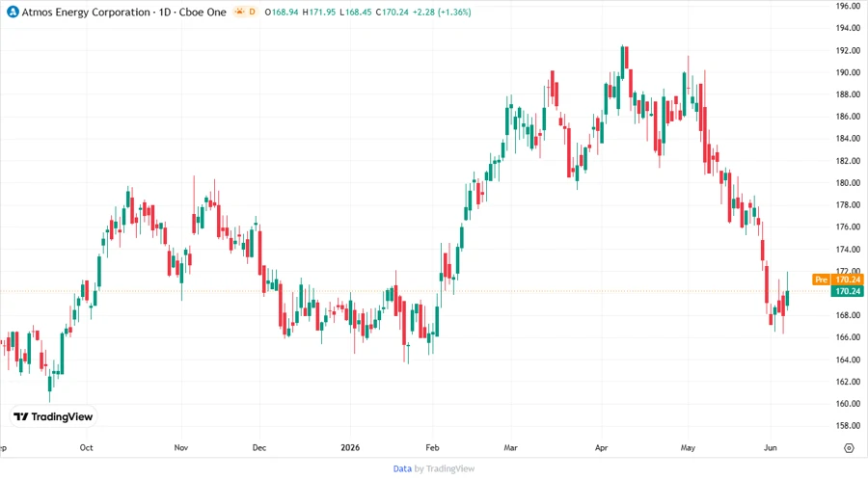Click the 192.00 price axis label
Viewport: 868px width, 480px height.
(848, 50)
